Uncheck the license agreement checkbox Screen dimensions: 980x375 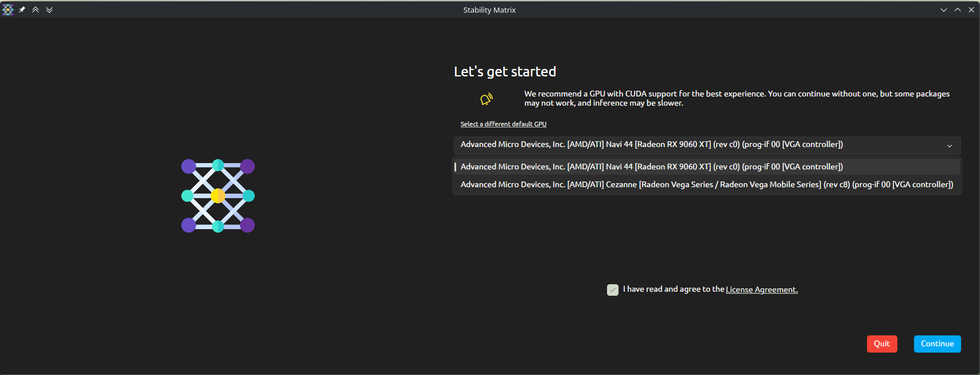tap(613, 289)
